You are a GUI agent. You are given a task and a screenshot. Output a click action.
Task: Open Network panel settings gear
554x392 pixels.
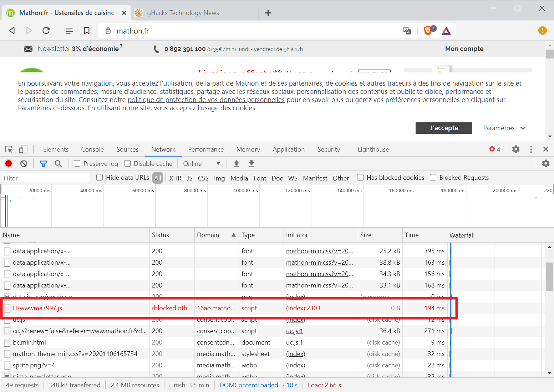pos(546,163)
